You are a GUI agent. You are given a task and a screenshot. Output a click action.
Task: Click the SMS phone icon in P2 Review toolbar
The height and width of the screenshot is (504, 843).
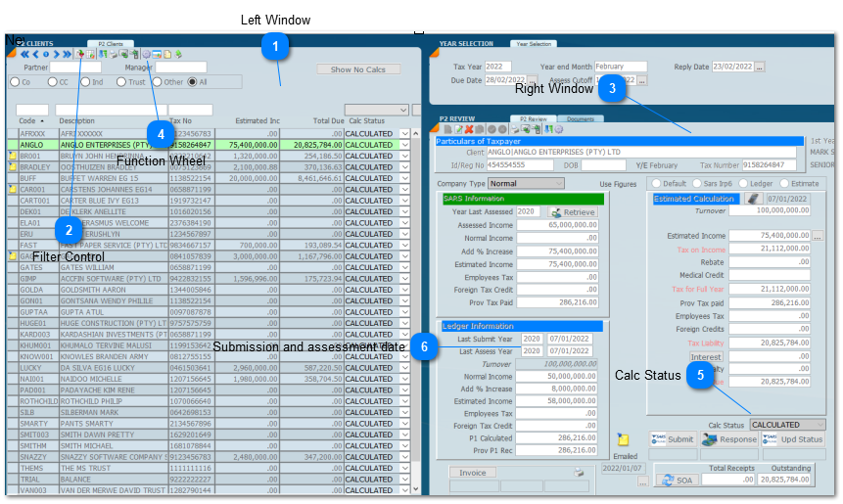click(x=536, y=129)
